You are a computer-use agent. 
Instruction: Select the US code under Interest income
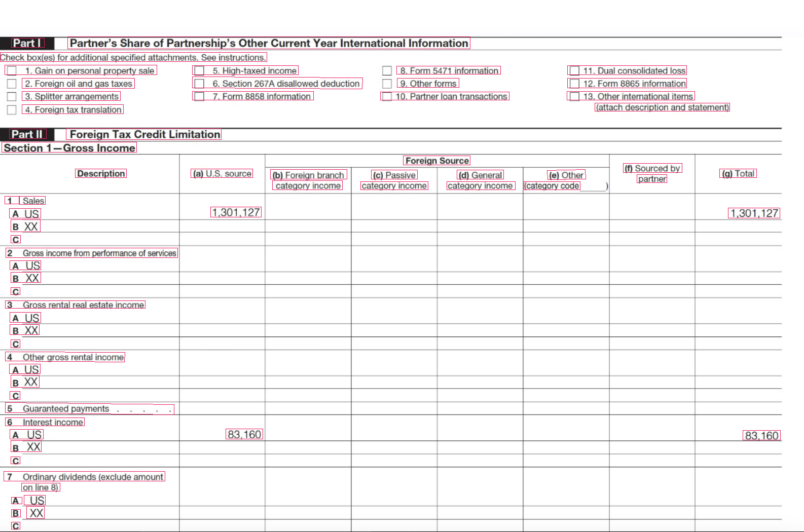coord(34,434)
